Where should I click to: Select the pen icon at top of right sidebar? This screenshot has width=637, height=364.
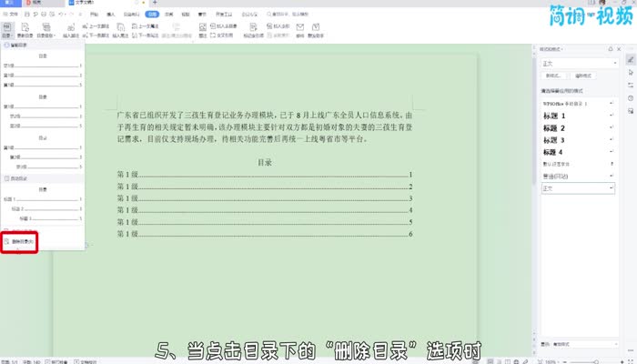(630, 60)
